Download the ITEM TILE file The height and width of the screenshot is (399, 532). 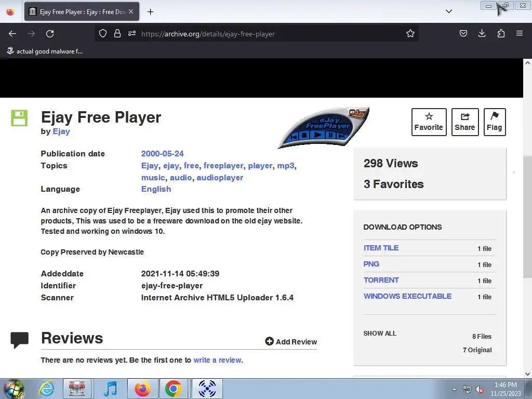click(381, 248)
